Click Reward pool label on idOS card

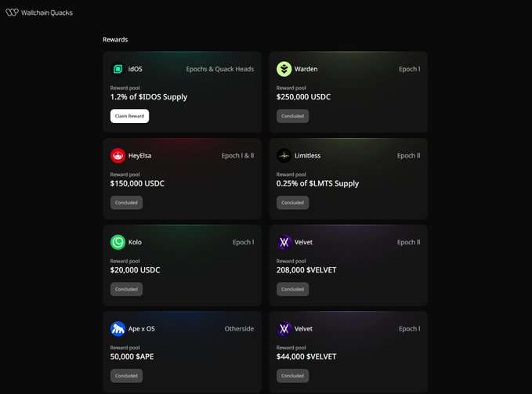(x=125, y=88)
